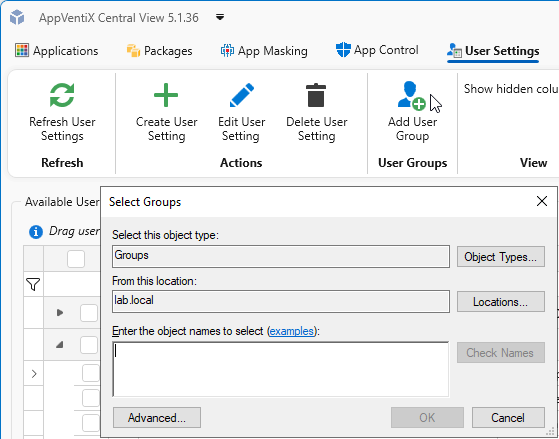Image resolution: width=559 pixels, height=439 pixels.
Task: Focus the object names text box
Action: pos(281,369)
